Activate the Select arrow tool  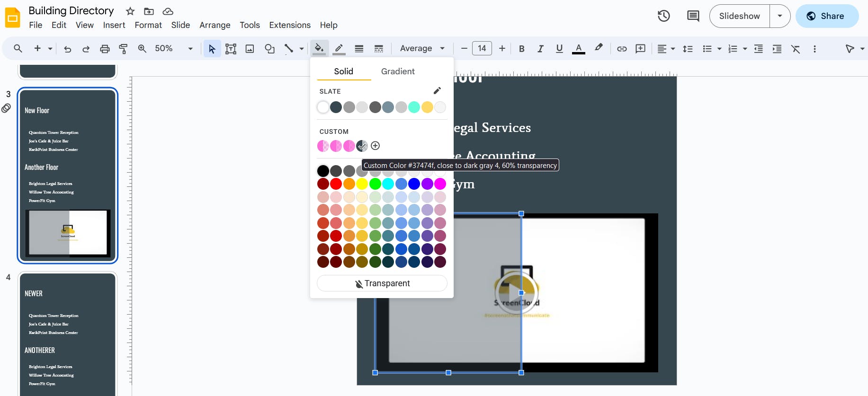click(x=212, y=49)
